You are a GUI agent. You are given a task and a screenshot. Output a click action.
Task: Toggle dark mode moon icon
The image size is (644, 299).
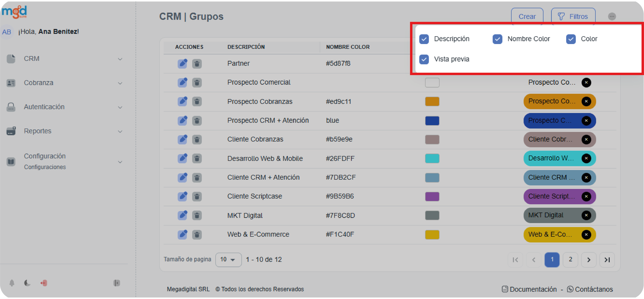(x=27, y=283)
